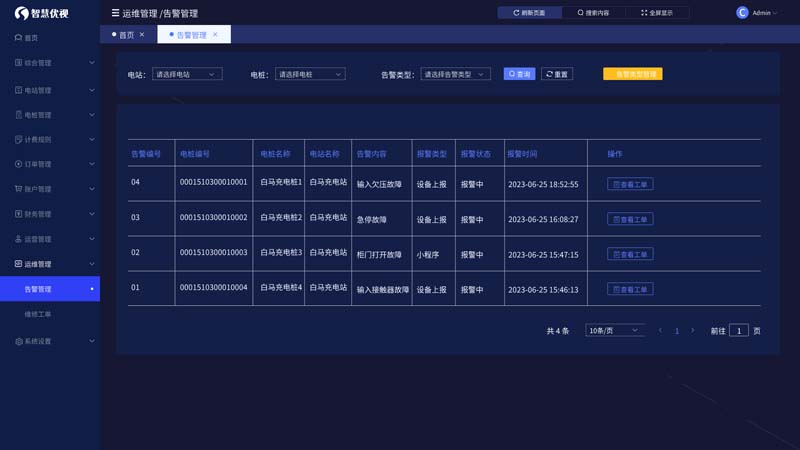
Task: Click the hamburger menu collapse icon
Action: coord(115,13)
